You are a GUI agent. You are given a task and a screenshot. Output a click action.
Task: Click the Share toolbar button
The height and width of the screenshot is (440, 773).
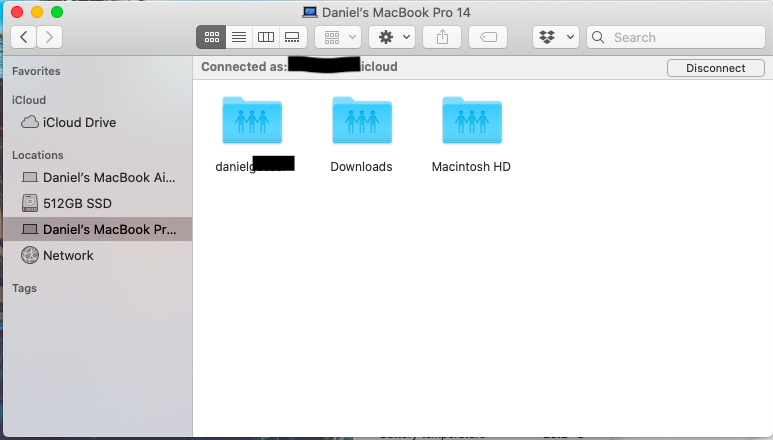point(442,37)
